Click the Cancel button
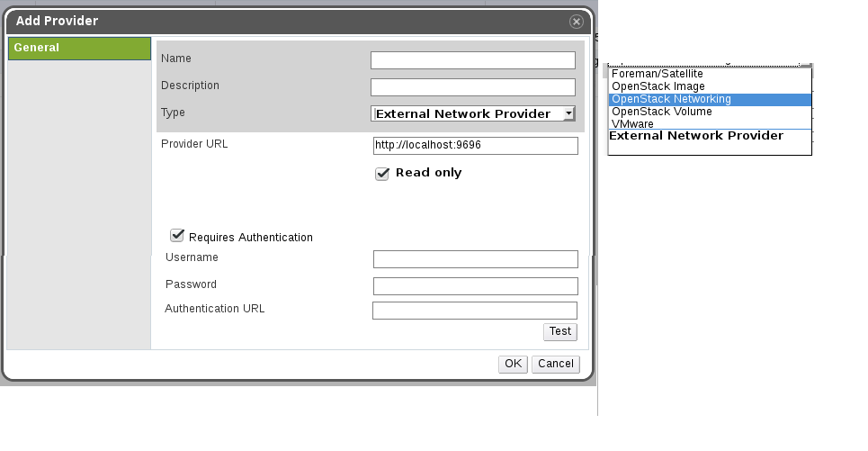Viewport: 868px width, 451px height. point(555,364)
